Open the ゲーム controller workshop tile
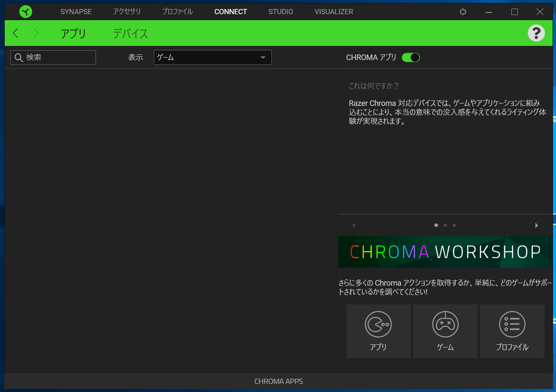Screen dimensions: 556x392 pyautogui.click(x=445, y=331)
